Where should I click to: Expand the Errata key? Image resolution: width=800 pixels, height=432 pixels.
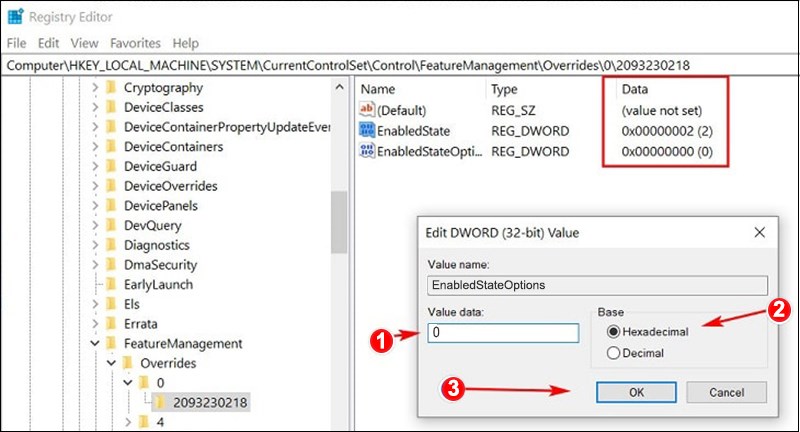95,324
